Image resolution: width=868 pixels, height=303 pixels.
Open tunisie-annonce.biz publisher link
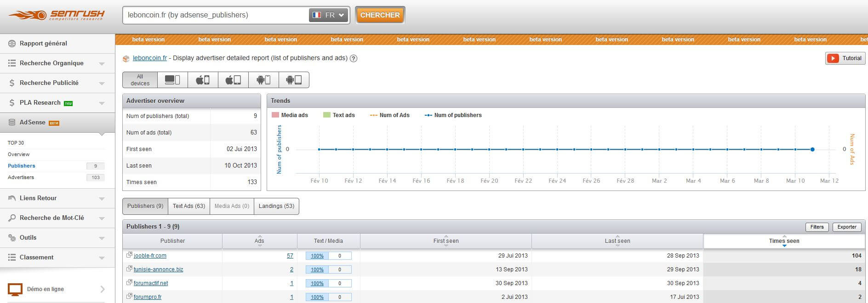[x=158, y=269]
